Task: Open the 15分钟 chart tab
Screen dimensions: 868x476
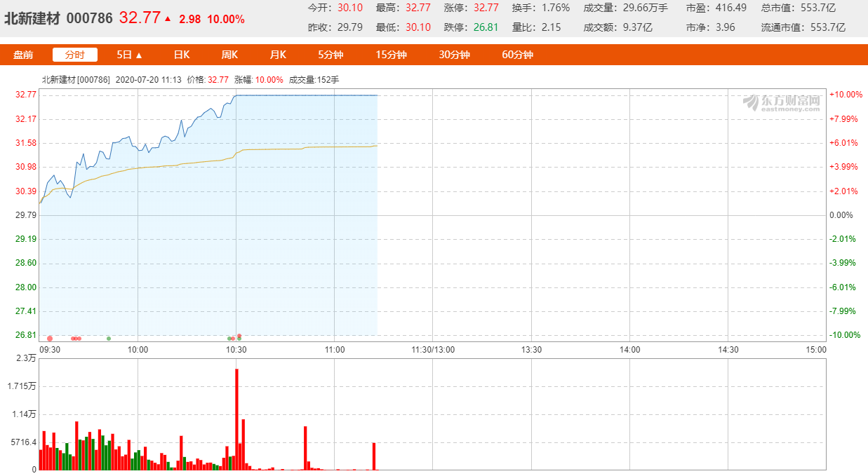Action: pos(391,55)
